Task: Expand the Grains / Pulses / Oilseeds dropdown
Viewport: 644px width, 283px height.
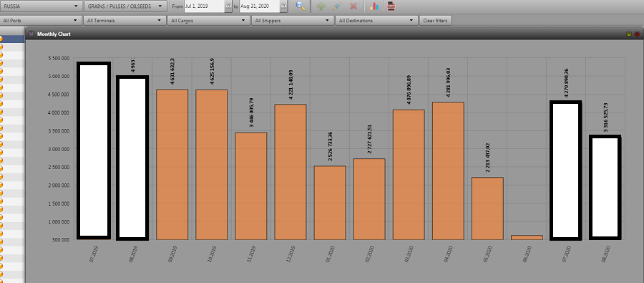Action: pos(126,6)
